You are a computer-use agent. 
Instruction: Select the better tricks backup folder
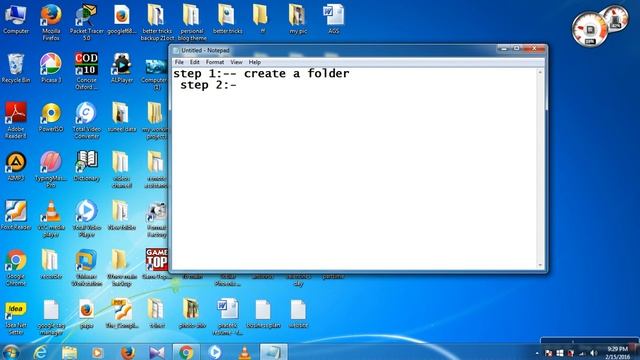tap(157, 22)
